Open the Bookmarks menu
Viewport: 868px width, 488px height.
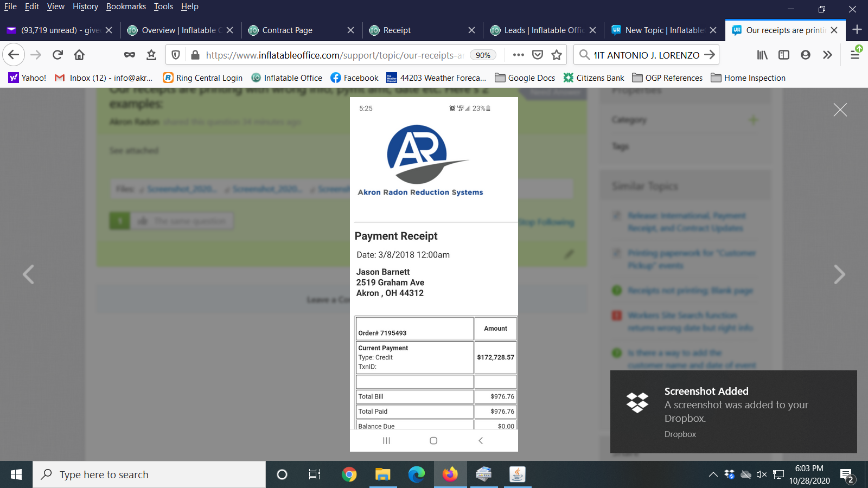coord(126,7)
